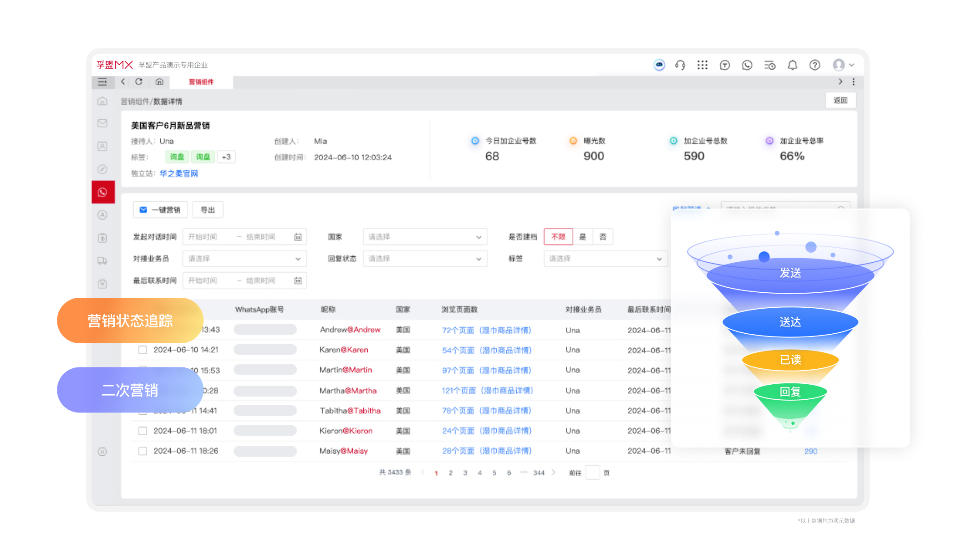Open the 回复状态 dropdown

point(425,259)
